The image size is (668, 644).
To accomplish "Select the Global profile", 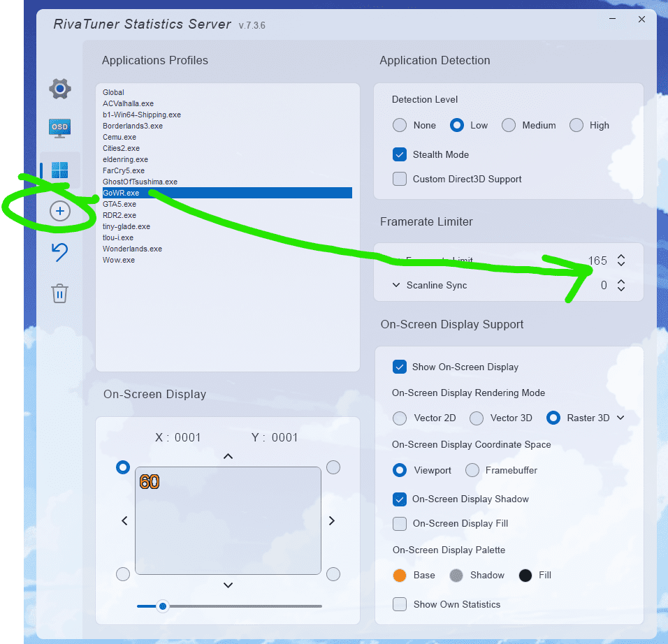I will [227, 92].
